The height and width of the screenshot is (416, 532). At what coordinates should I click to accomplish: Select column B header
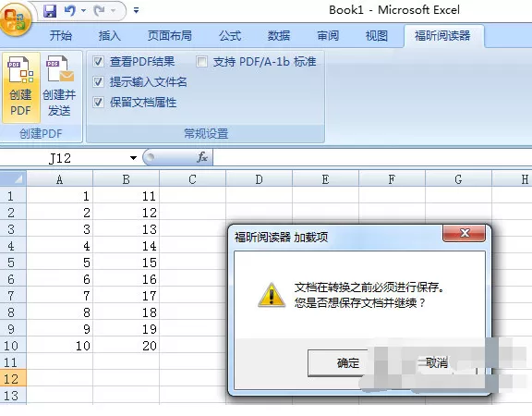126,179
